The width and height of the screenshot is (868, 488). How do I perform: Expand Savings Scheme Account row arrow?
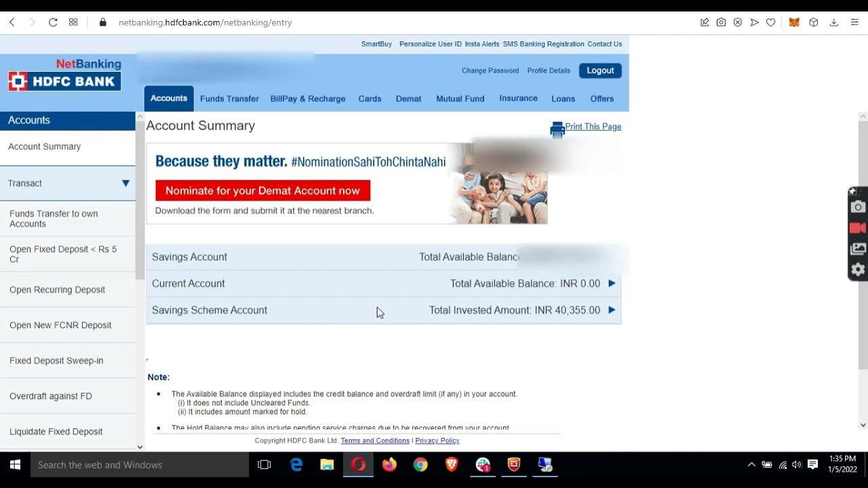point(612,310)
